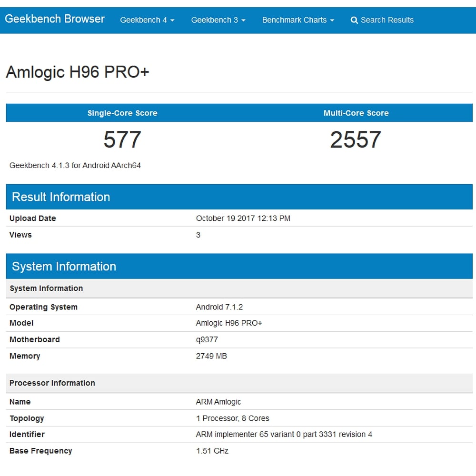Select the Amlogic H96 PRO+ title
This screenshot has height=476, width=476.
[78, 72]
